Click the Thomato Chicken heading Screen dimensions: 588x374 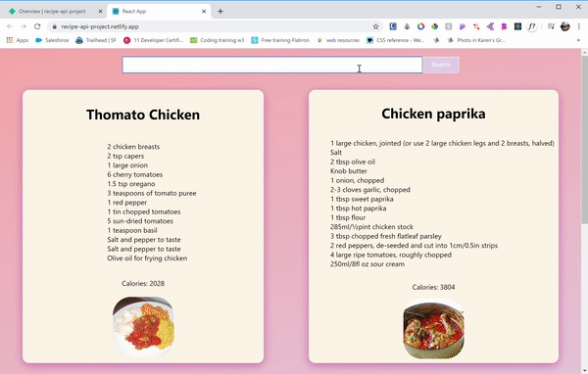[143, 115]
